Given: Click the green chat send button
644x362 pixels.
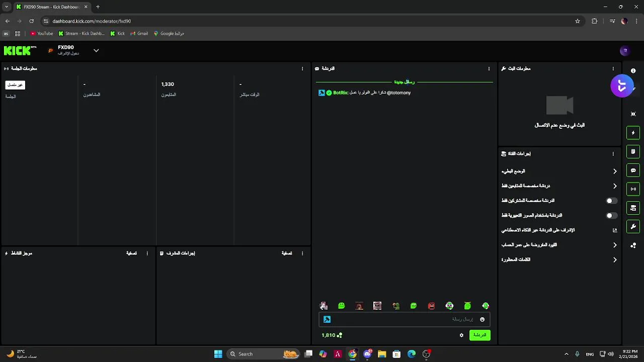Looking at the screenshot, I should (479, 335).
